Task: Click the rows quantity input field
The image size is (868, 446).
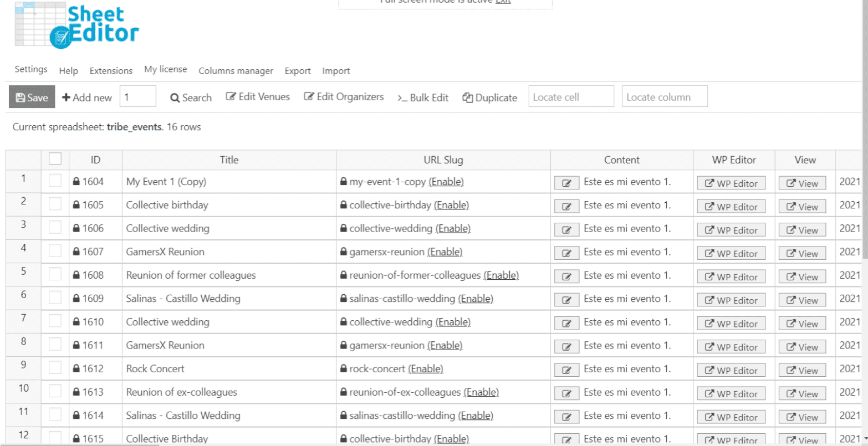Action: point(138,96)
